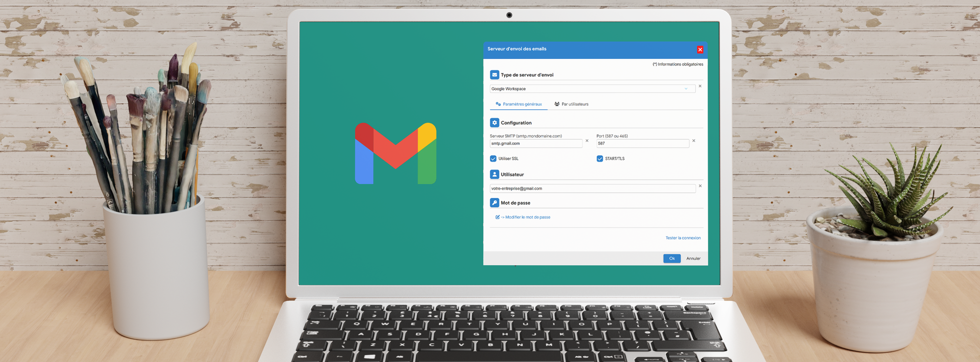This screenshot has width=980, height=362.
Task: Clear the Serveur SMTP field with its x
Action: click(x=587, y=141)
